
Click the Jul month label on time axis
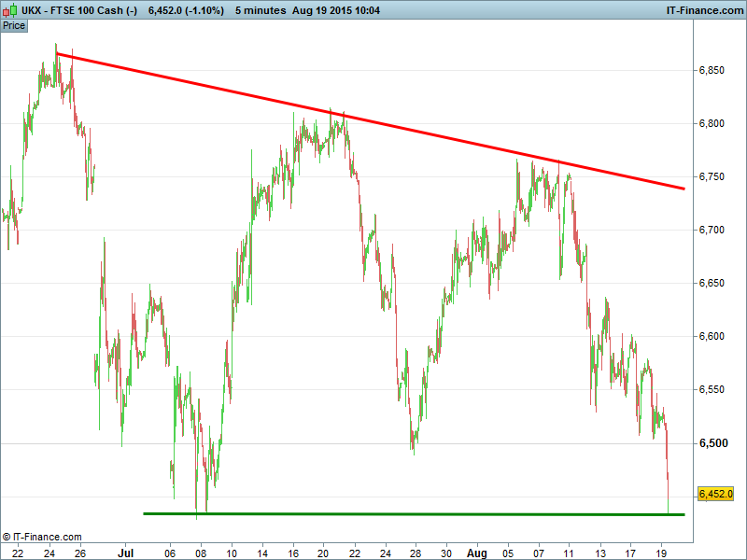click(125, 553)
